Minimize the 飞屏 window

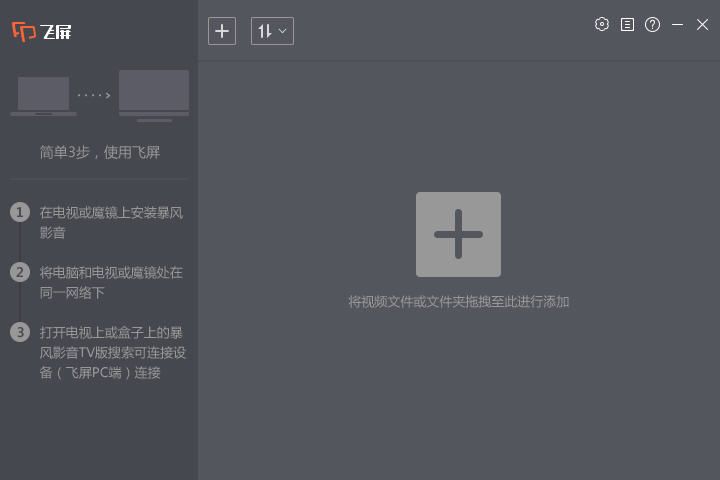677,24
